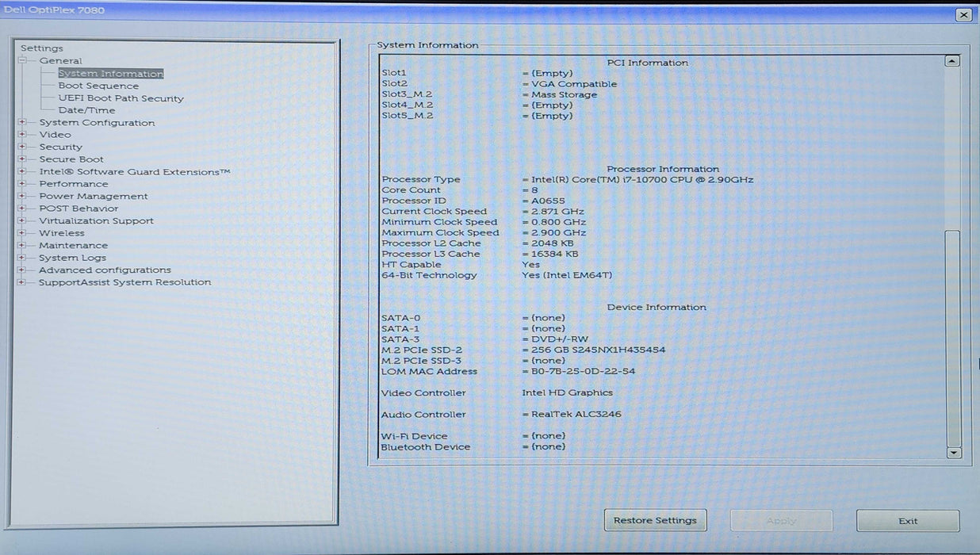Expand the Power Management node
The width and height of the screenshot is (980, 555).
(22, 197)
